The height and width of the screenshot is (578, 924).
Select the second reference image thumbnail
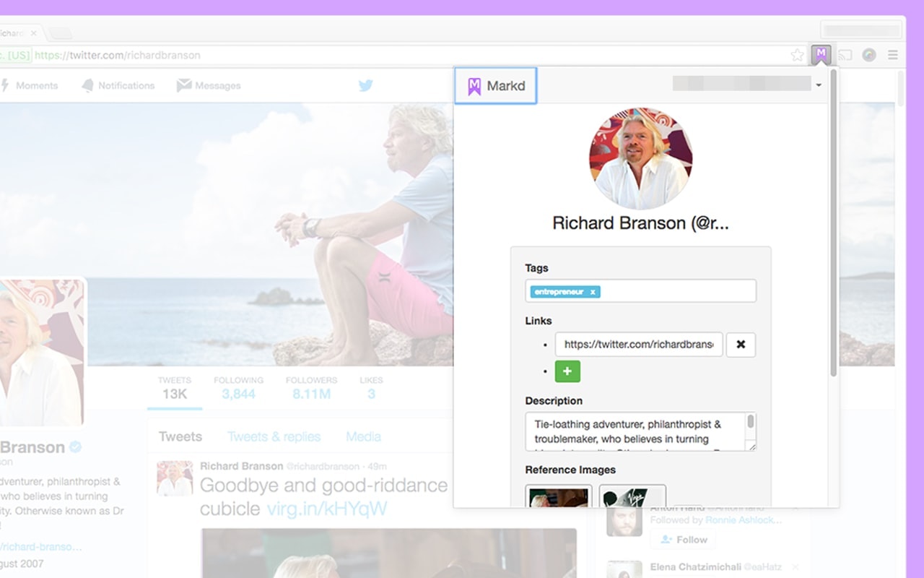632,496
